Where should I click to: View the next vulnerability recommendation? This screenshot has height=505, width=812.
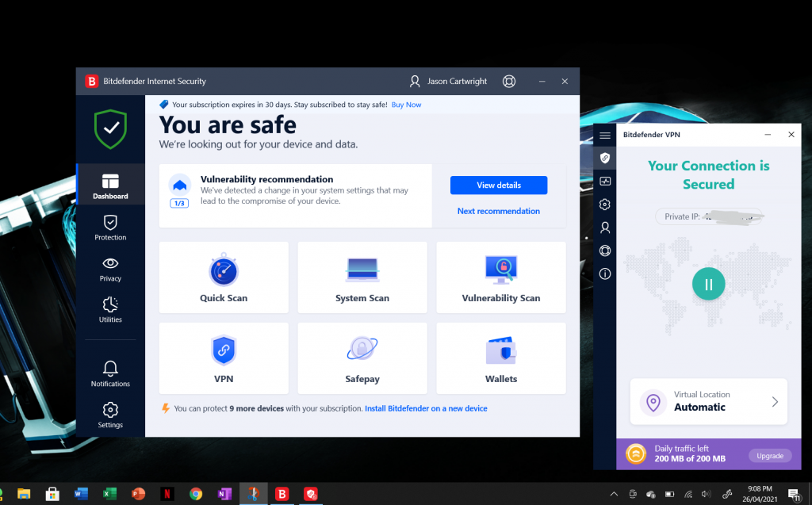[x=499, y=211]
